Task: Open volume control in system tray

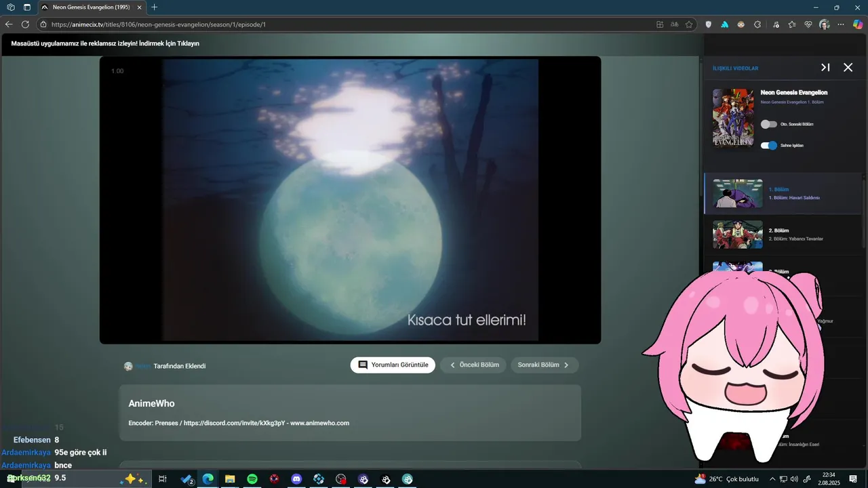Action: click(794, 479)
